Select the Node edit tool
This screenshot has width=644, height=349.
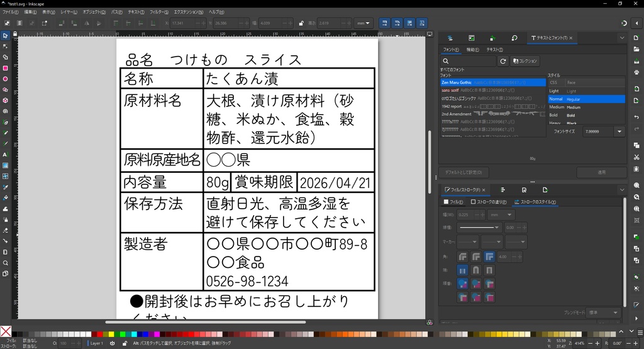coord(5,47)
